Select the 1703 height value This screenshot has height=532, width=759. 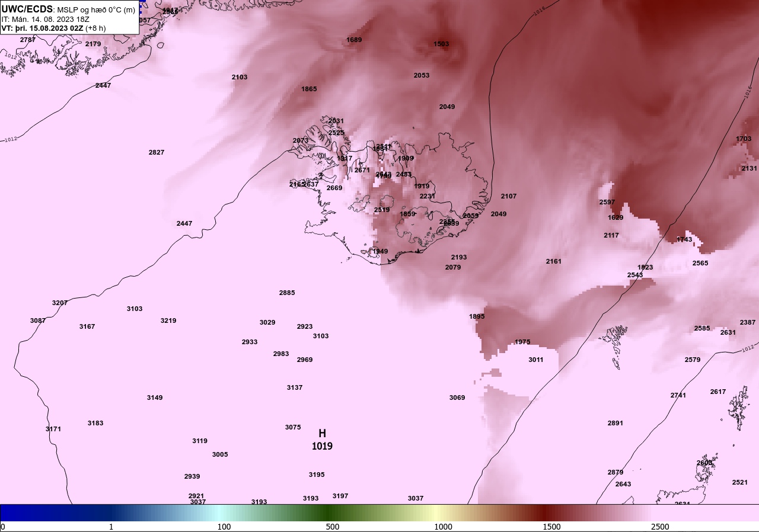point(744,139)
